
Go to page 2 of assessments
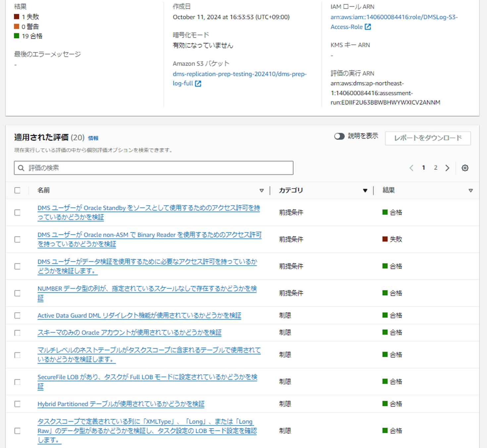pyautogui.click(x=436, y=168)
